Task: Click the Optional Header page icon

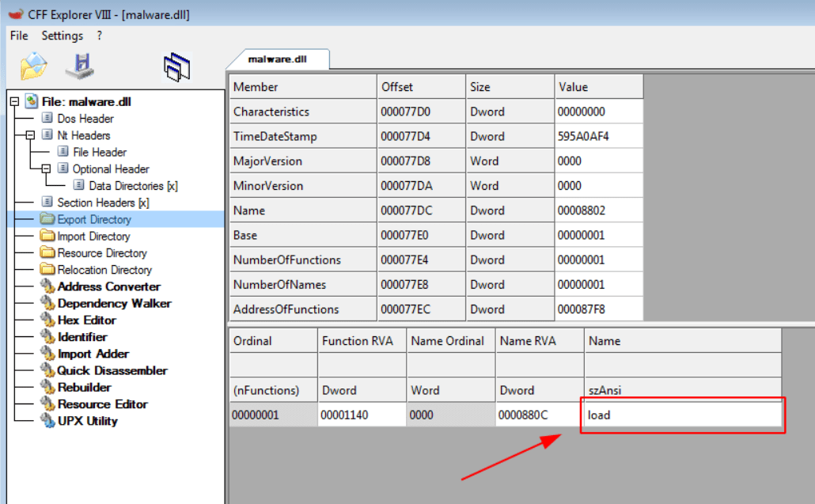Action: click(63, 169)
